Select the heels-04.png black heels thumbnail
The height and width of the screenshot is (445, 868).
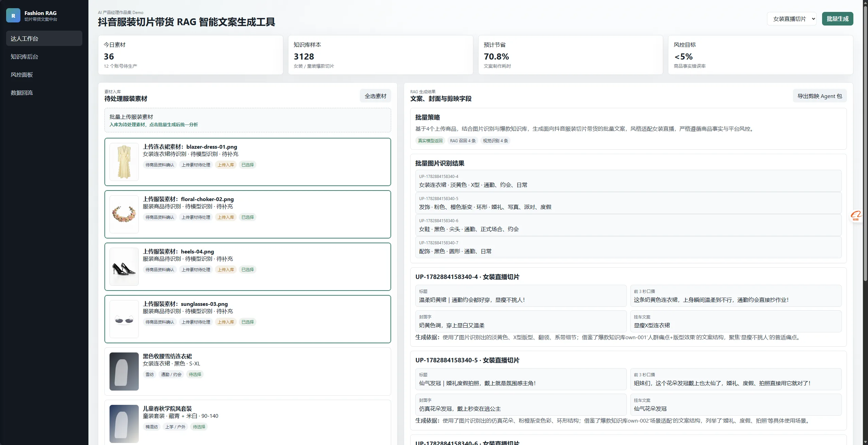[124, 267]
